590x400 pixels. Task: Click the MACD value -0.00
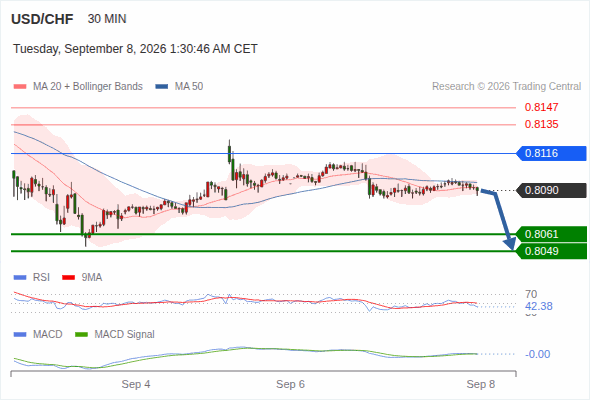(x=537, y=354)
